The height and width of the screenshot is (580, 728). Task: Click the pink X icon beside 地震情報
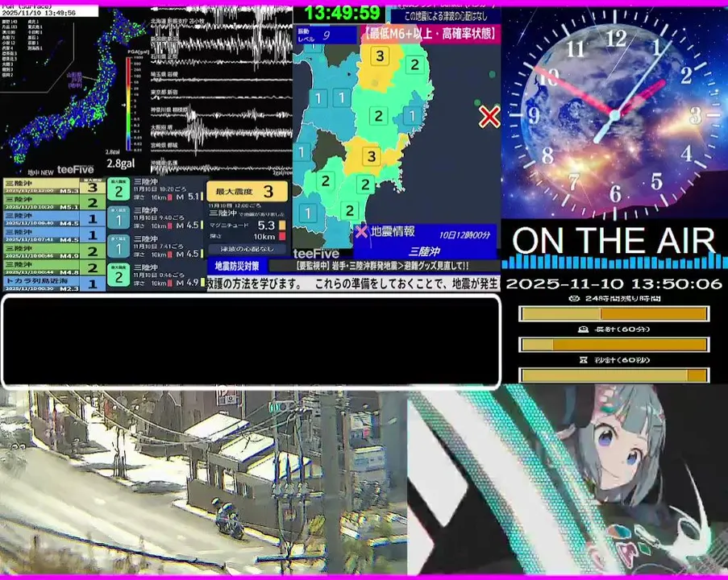(x=361, y=231)
